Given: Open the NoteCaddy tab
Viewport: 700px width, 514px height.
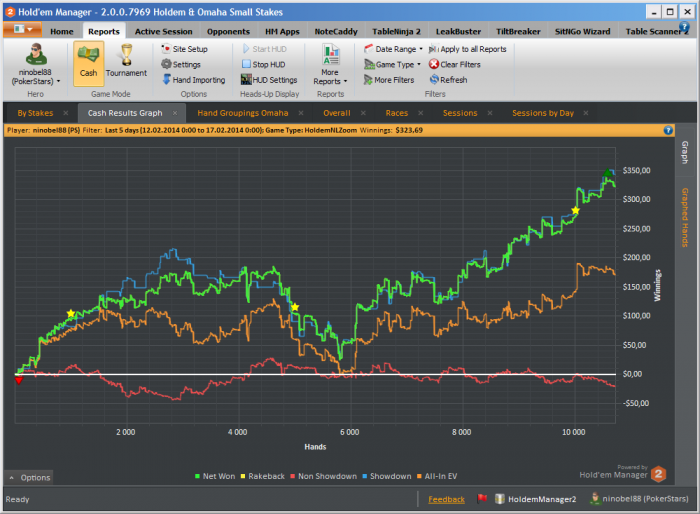Looking at the screenshot, I should (336, 31).
